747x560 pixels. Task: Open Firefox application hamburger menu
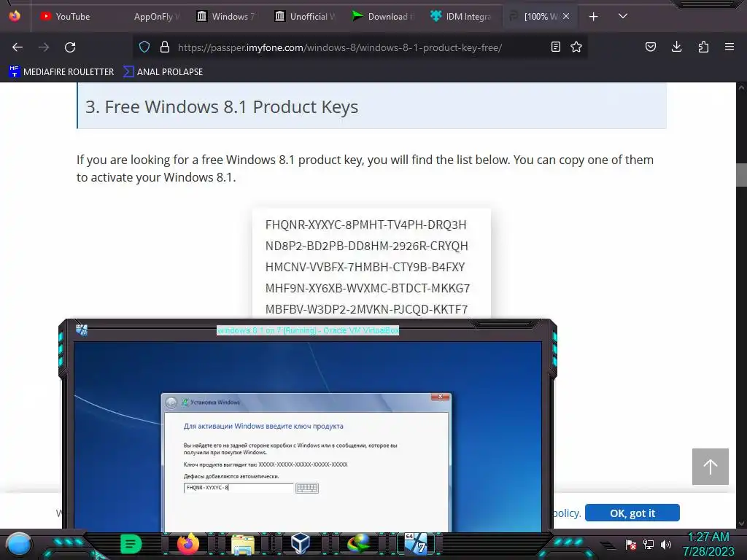point(729,47)
